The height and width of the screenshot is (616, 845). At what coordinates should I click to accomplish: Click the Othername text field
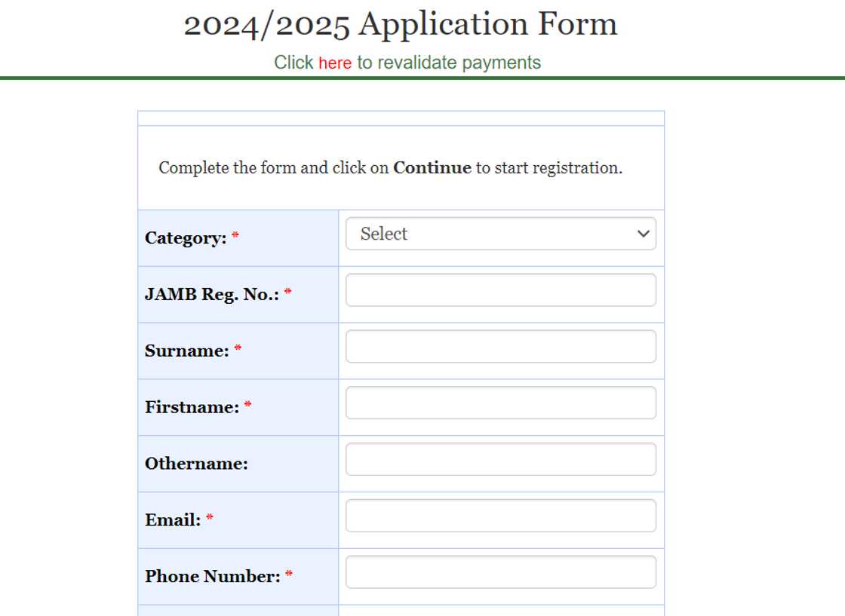coord(500,459)
